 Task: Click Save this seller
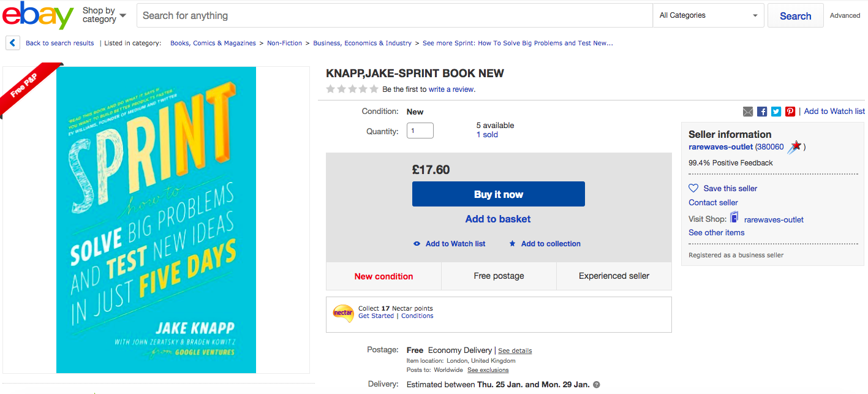tap(730, 189)
